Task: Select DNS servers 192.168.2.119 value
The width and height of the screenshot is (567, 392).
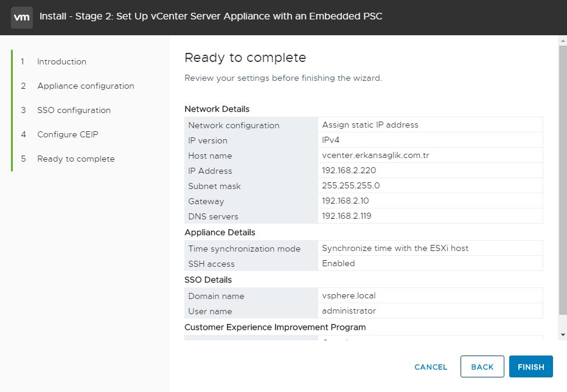Action: (346, 216)
